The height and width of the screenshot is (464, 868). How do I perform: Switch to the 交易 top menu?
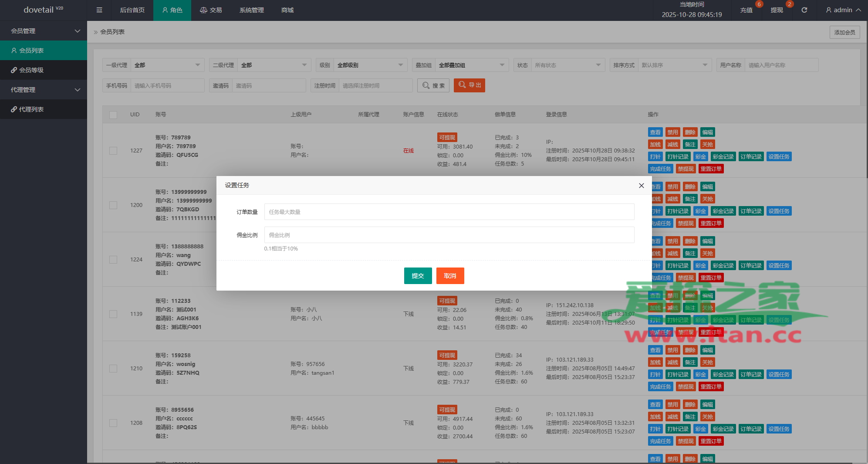(x=211, y=10)
